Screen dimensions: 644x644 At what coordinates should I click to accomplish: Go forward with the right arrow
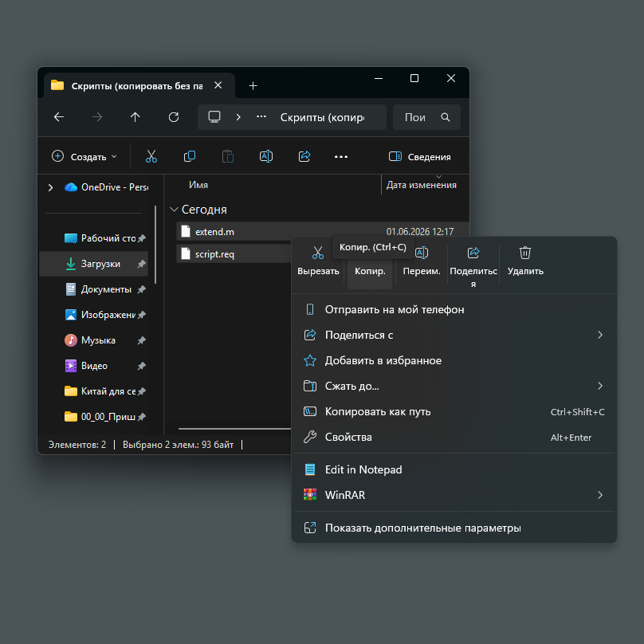[97, 117]
